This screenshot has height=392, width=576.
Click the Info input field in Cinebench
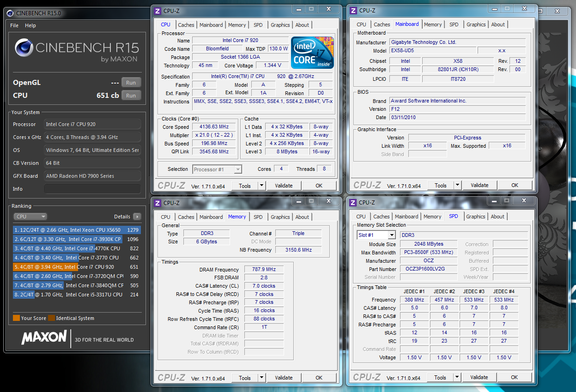click(92, 189)
